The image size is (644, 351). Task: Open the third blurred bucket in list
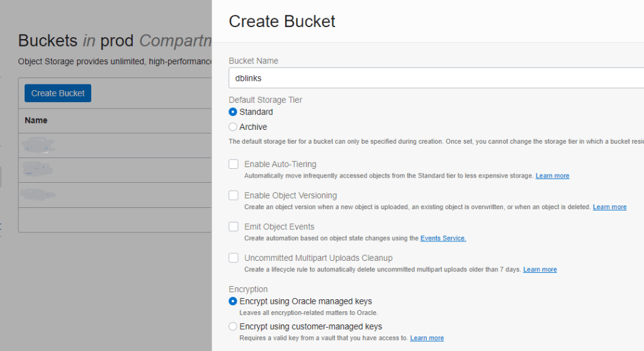(38, 194)
